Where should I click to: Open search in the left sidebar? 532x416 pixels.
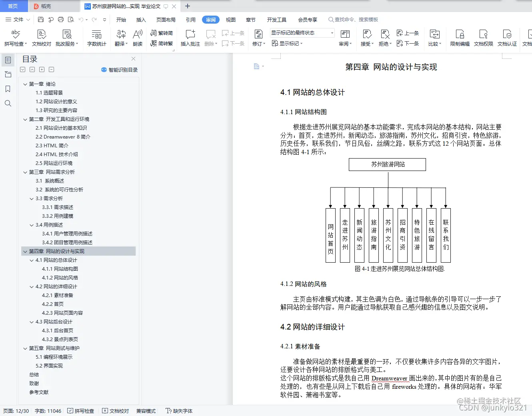[x=8, y=103]
